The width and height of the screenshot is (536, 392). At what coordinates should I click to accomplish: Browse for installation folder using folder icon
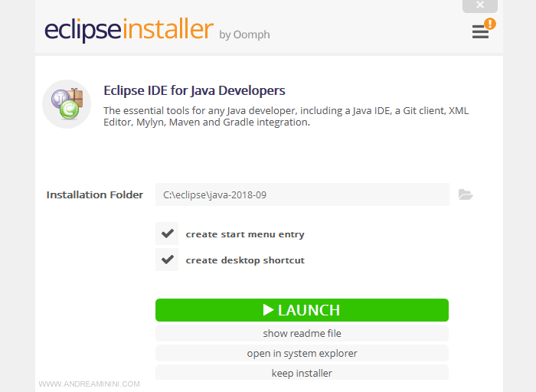466,194
